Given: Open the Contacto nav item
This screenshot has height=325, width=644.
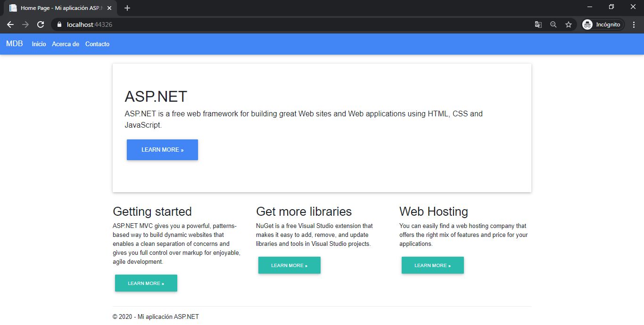Looking at the screenshot, I should (x=97, y=44).
